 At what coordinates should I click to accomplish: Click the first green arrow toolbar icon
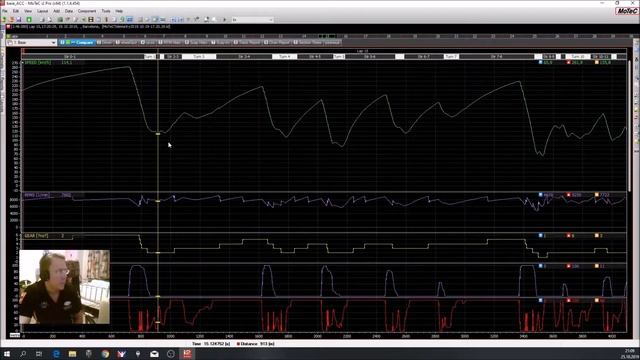(4, 20)
